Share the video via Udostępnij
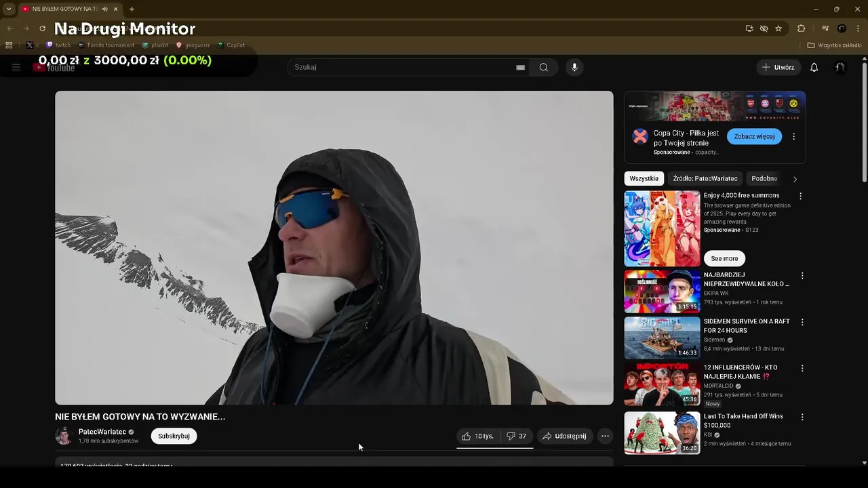868x488 pixels. 565,436
